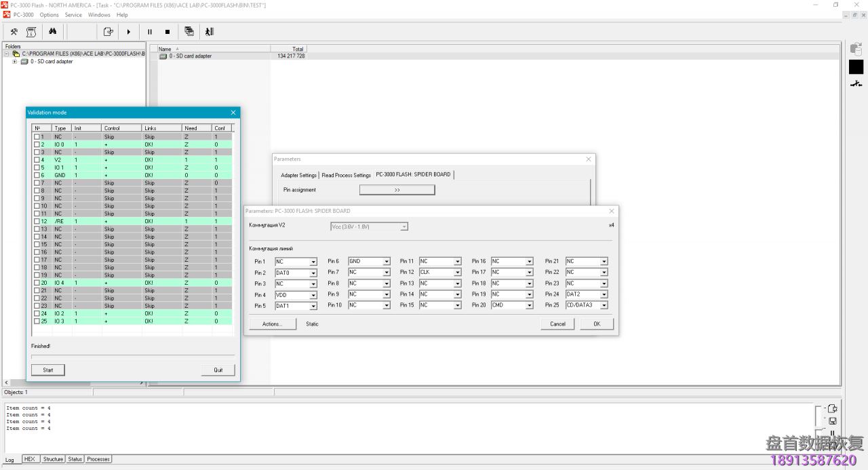Click the binoculars search icon in toolbar
The image size is (868, 470).
coord(52,32)
